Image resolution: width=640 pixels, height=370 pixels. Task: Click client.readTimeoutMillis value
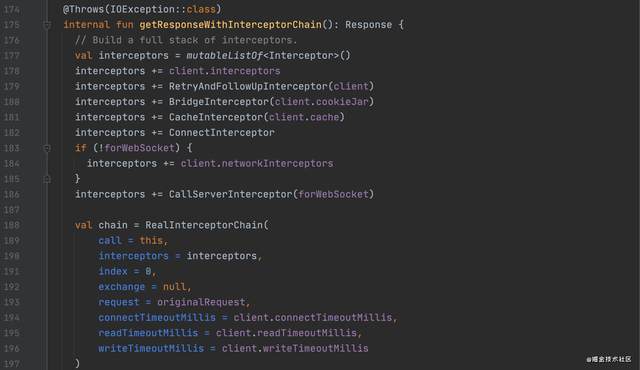(287, 333)
